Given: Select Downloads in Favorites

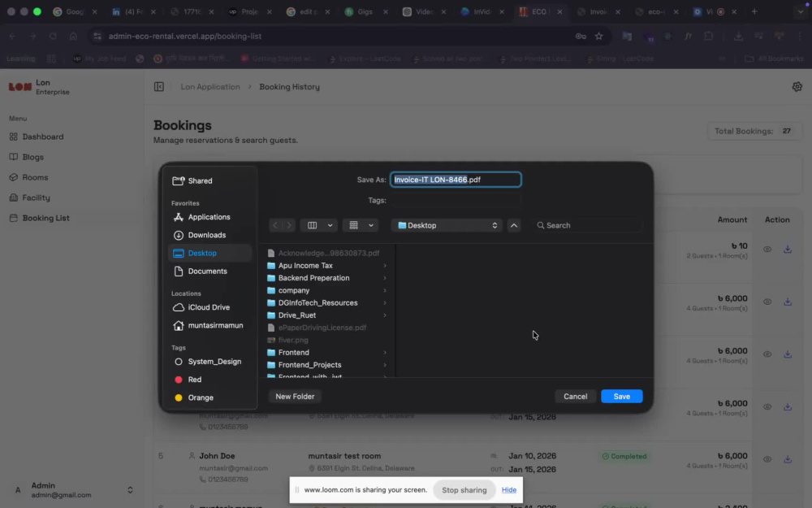Looking at the screenshot, I should pos(209,235).
